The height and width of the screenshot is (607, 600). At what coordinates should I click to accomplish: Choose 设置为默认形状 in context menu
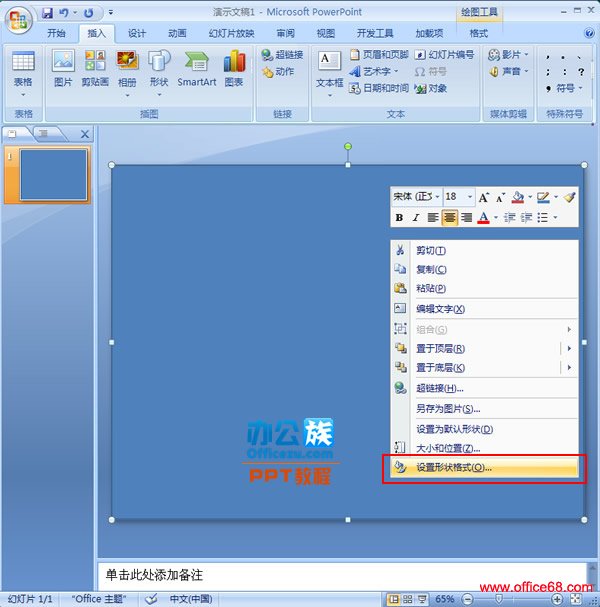[484, 429]
